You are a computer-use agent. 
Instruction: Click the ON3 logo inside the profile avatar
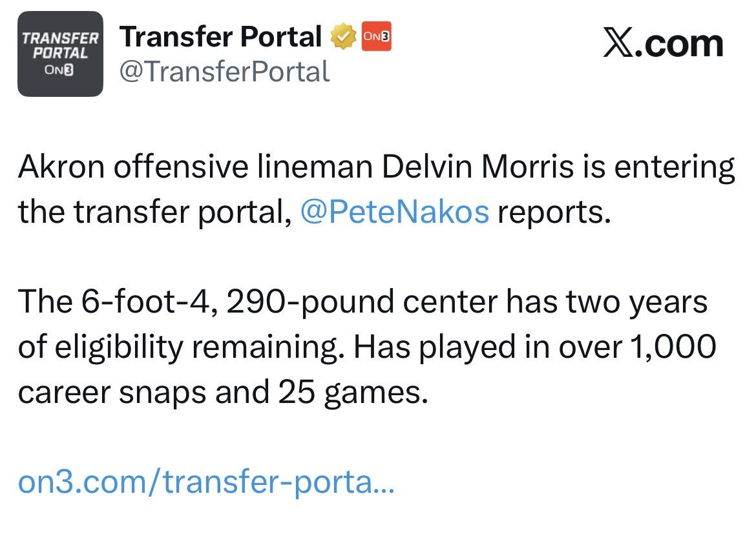point(60,70)
